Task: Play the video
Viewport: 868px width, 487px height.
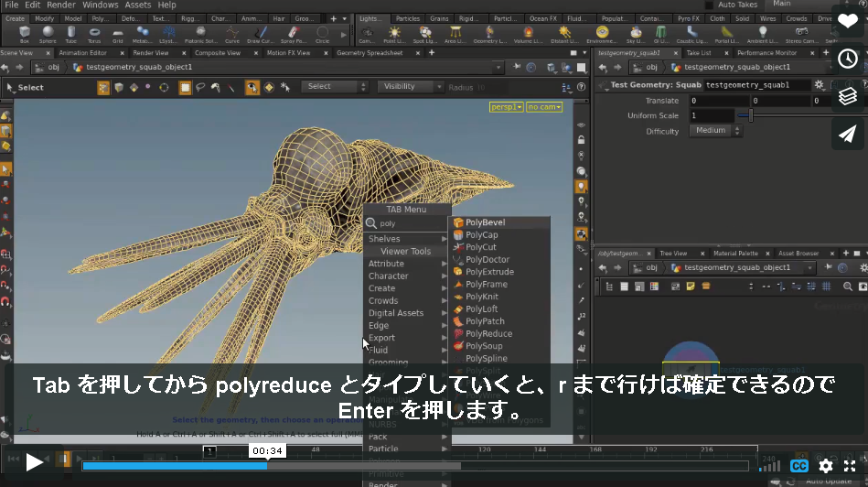Action: [x=34, y=462]
